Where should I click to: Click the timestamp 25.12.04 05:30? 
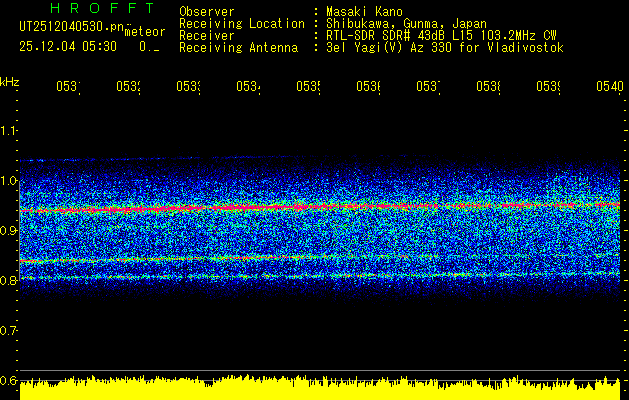click(x=68, y=47)
